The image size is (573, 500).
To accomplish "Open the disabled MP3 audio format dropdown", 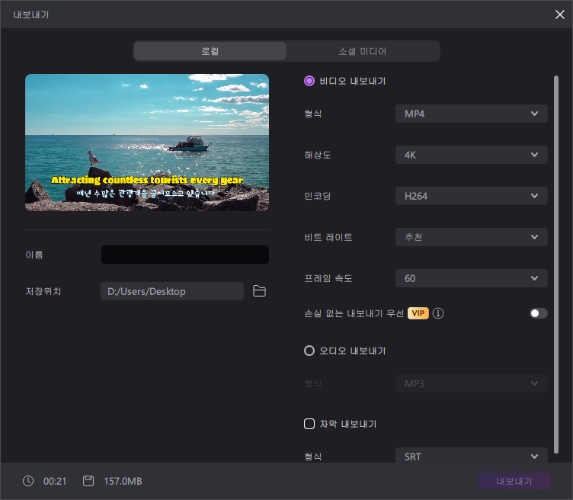I will pos(471,383).
